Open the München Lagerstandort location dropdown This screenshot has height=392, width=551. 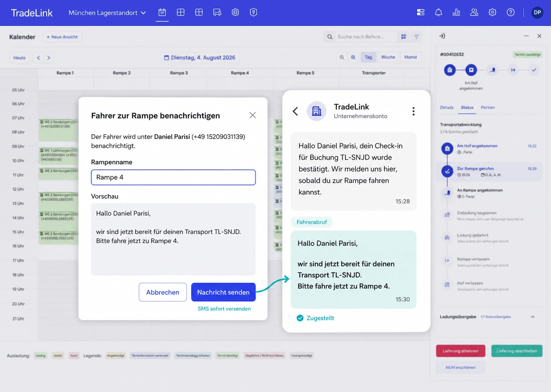tap(107, 13)
